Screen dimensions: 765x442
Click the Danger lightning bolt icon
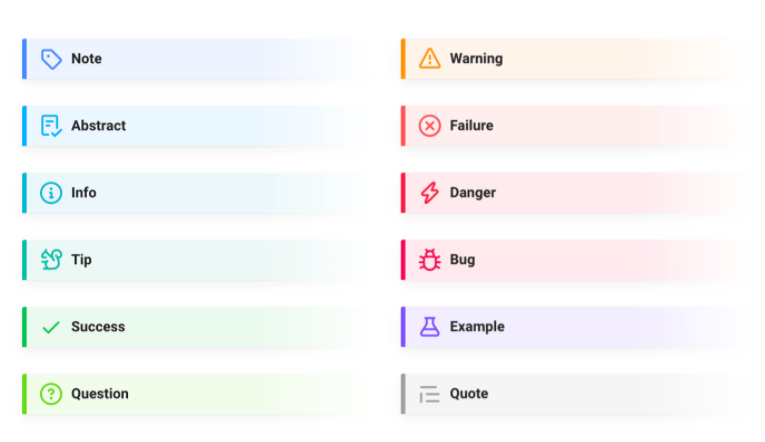coord(430,193)
